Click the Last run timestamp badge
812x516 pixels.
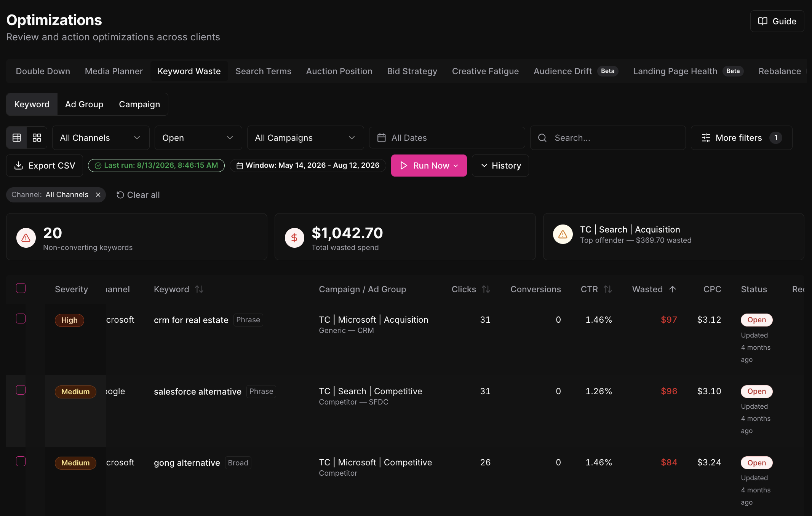coord(156,166)
